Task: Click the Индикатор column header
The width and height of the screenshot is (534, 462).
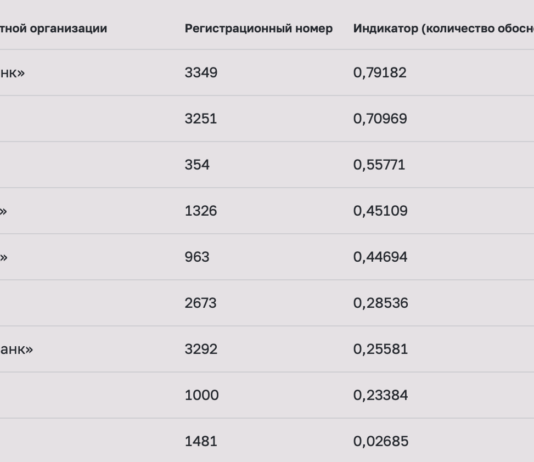Action: point(443,29)
